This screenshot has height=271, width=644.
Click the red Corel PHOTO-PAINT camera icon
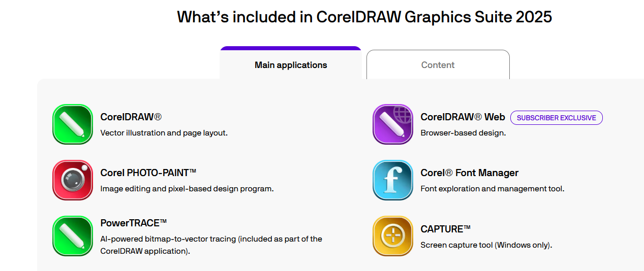coord(73,180)
